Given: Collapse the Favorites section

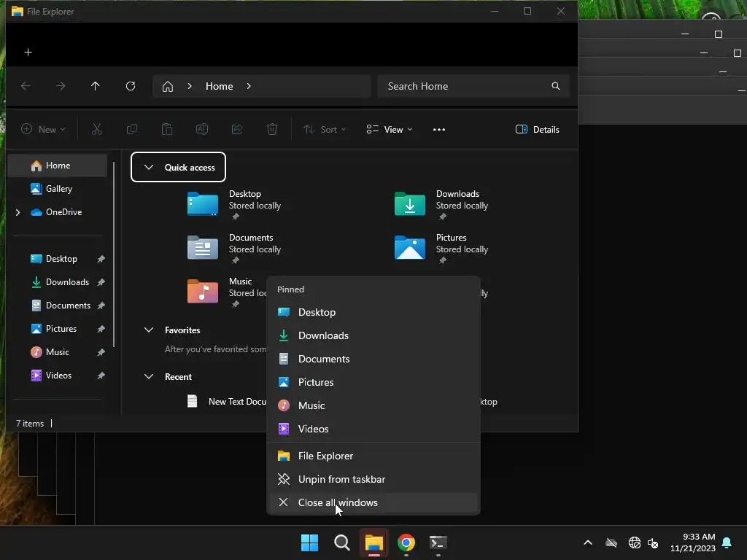Looking at the screenshot, I should 149,330.
